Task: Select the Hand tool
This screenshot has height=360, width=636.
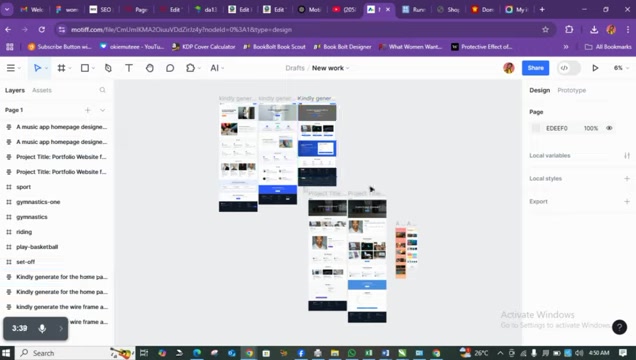Action: [x=150, y=68]
